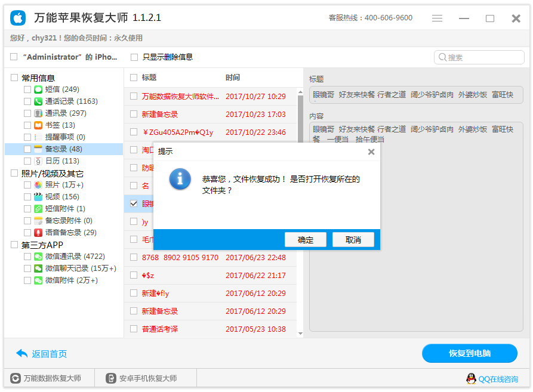The image size is (533, 392).
Task: Click the 搜索 search input field
Action: 479,57
